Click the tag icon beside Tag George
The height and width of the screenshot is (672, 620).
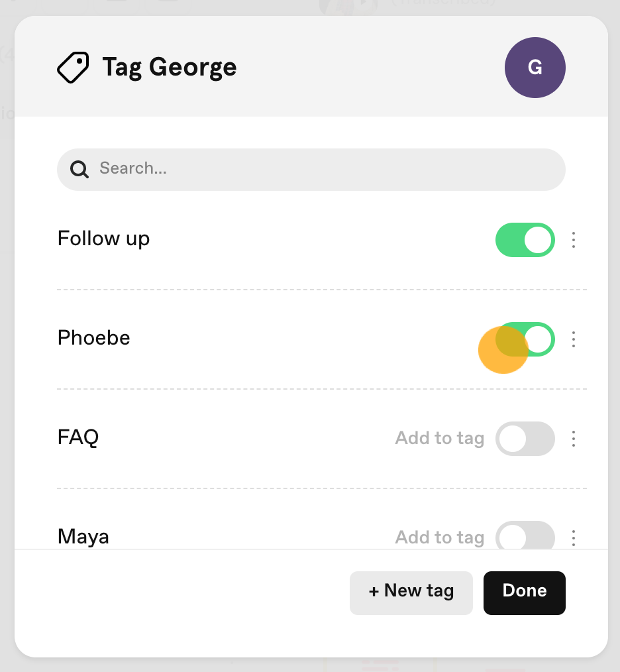74,68
